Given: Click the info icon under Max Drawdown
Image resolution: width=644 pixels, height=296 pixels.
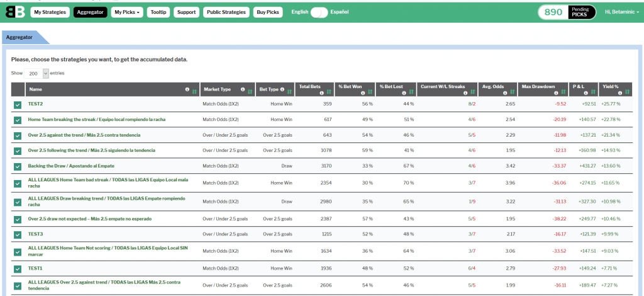Looking at the screenshot, I should point(557,93).
